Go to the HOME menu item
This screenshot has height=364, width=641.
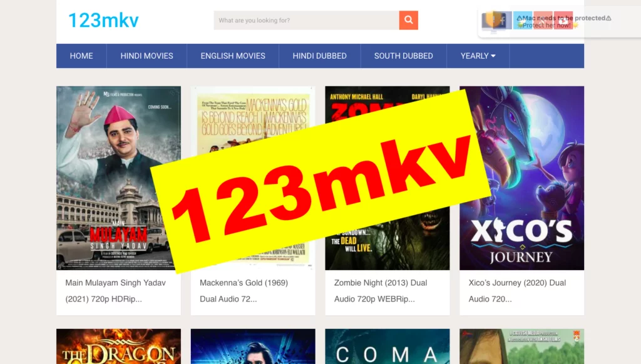[81, 56]
